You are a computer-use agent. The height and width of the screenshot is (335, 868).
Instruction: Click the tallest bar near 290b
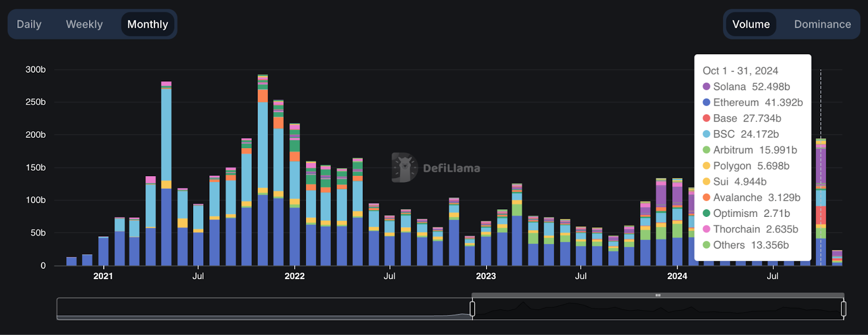(x=263, y=170)
